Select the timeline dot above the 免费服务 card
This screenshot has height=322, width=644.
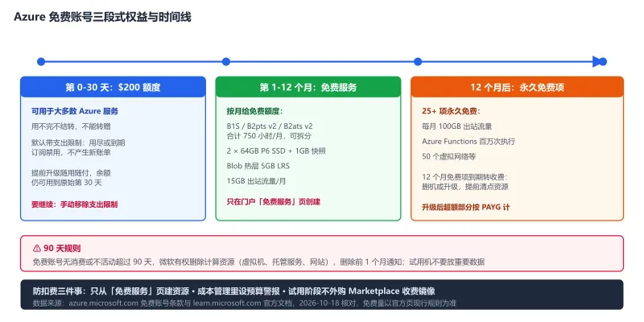(x=226, y=62)
